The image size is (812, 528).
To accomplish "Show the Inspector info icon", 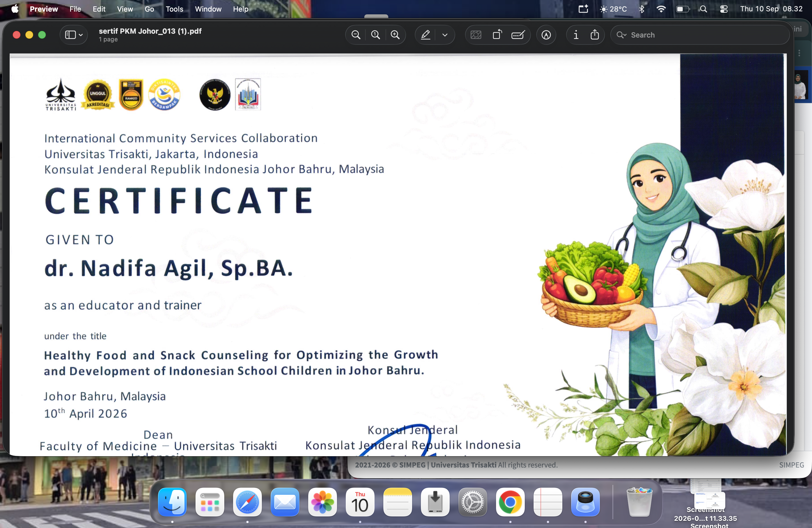I will coord(576,35).
